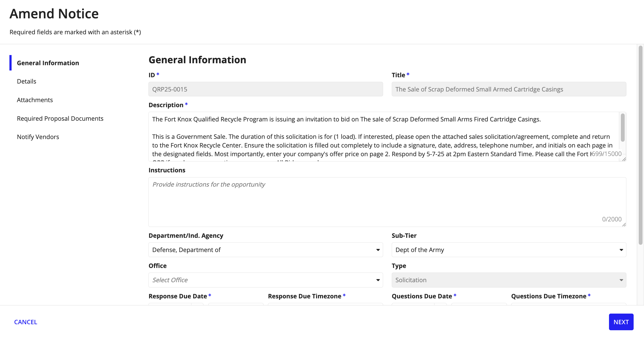
Task: Go to the Details section
Action: pos(27,81)
